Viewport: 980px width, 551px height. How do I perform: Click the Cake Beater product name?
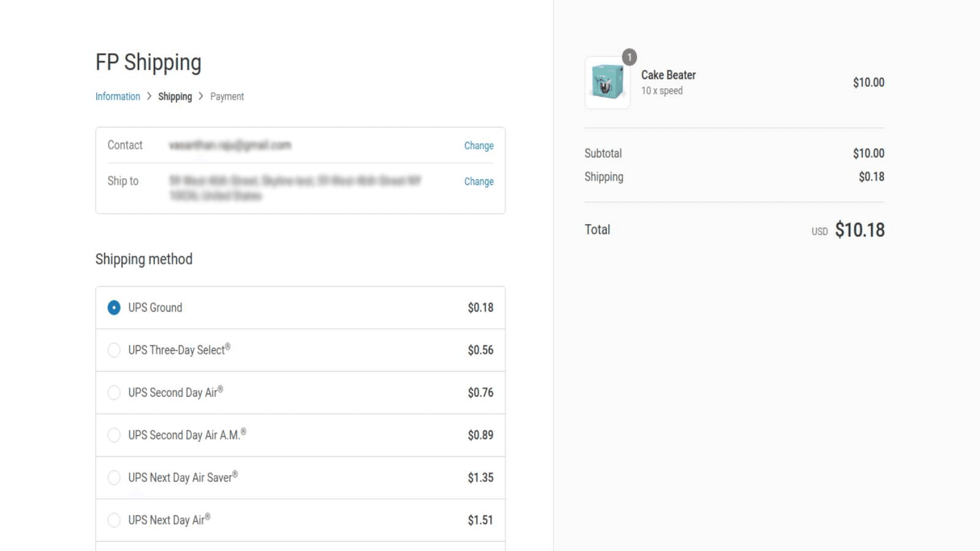668,75
